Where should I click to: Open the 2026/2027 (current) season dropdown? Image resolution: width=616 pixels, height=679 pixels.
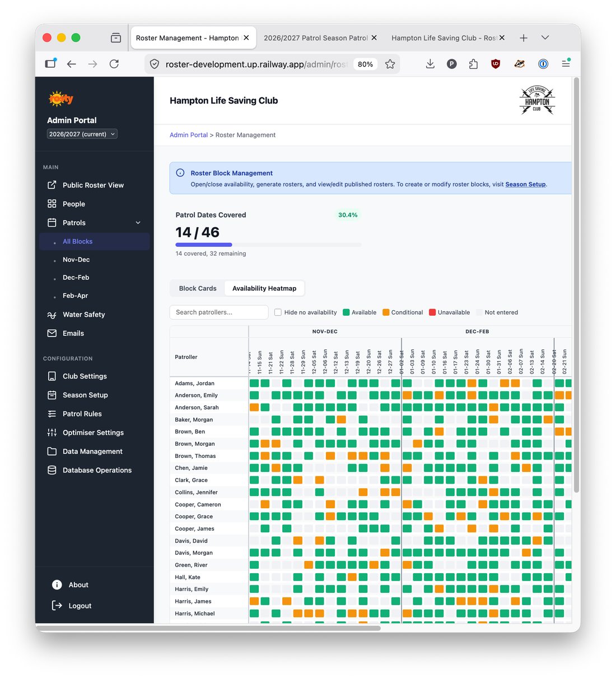82,134
